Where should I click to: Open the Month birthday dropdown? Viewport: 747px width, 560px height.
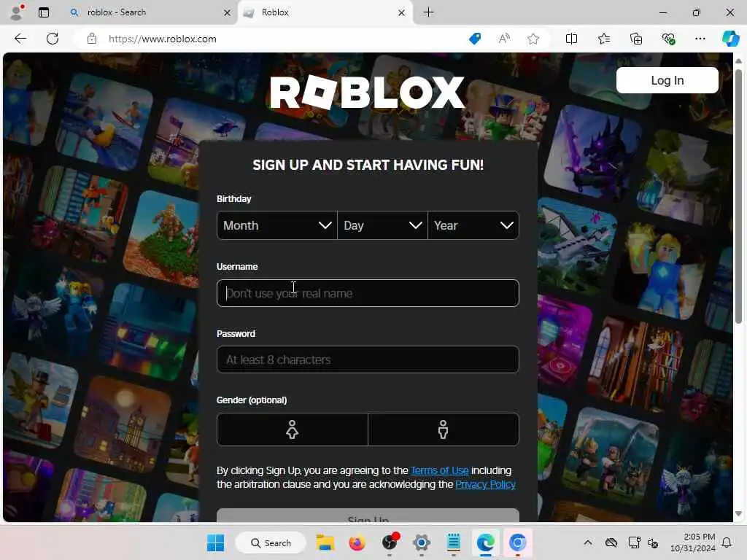pos(276,225)
